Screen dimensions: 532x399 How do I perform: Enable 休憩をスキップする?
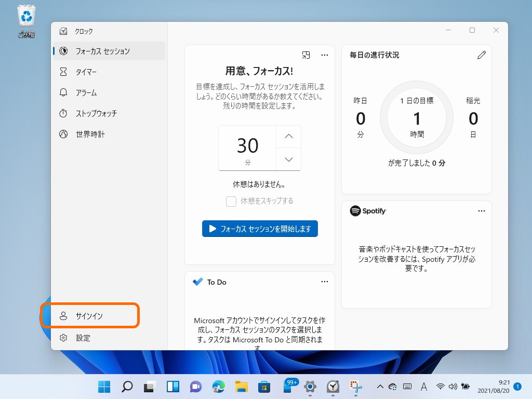pyautogui.click(x=231, y=201)
